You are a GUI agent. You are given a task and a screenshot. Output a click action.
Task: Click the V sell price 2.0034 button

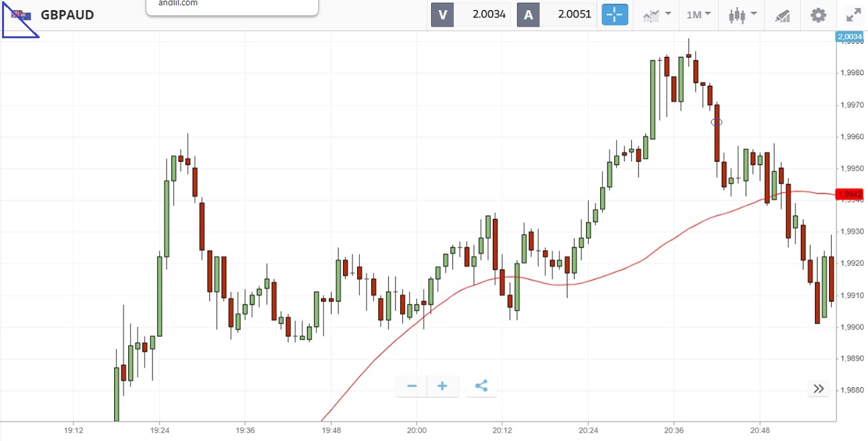coord(470,15)
